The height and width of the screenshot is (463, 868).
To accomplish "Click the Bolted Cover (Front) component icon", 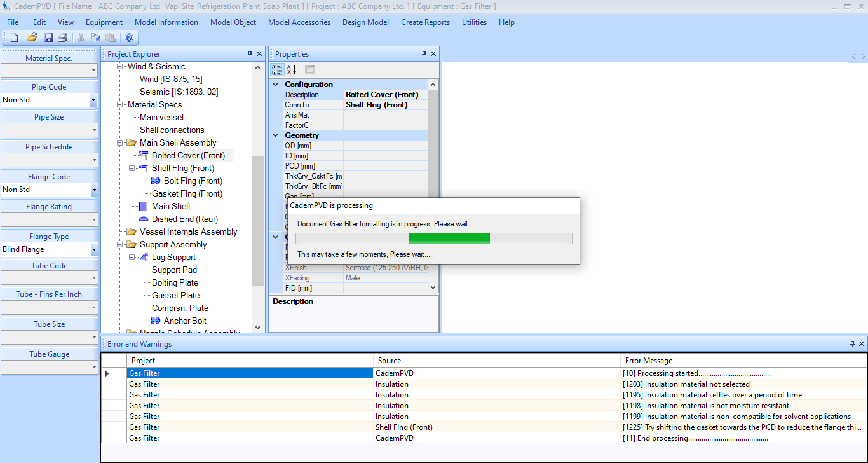I will (x=144, y=156).
